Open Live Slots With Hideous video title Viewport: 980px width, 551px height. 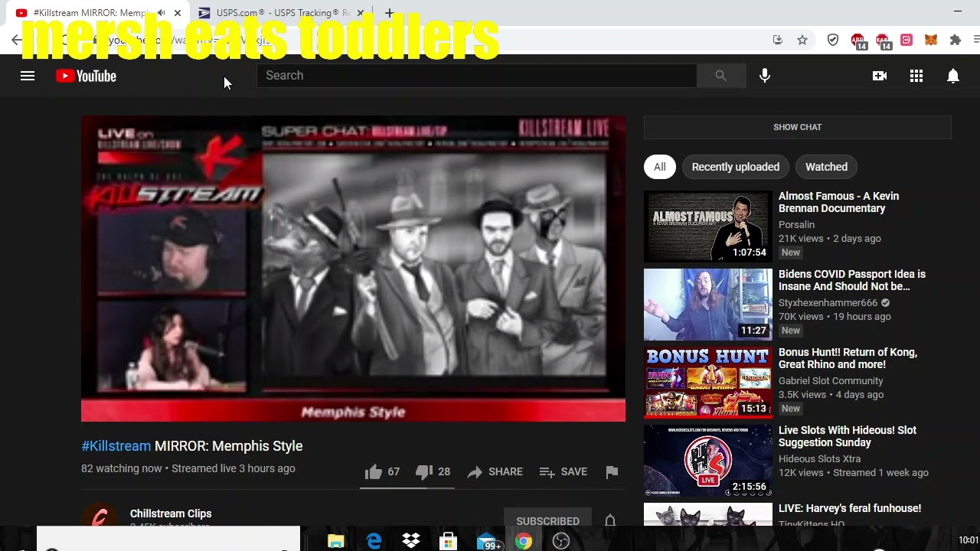[x=848, y=436]
